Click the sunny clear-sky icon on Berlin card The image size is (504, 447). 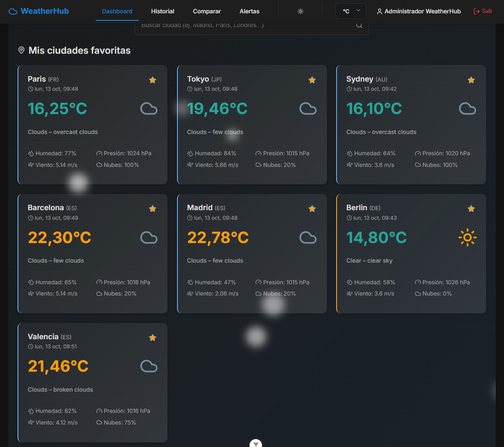[x=467, y=237]
